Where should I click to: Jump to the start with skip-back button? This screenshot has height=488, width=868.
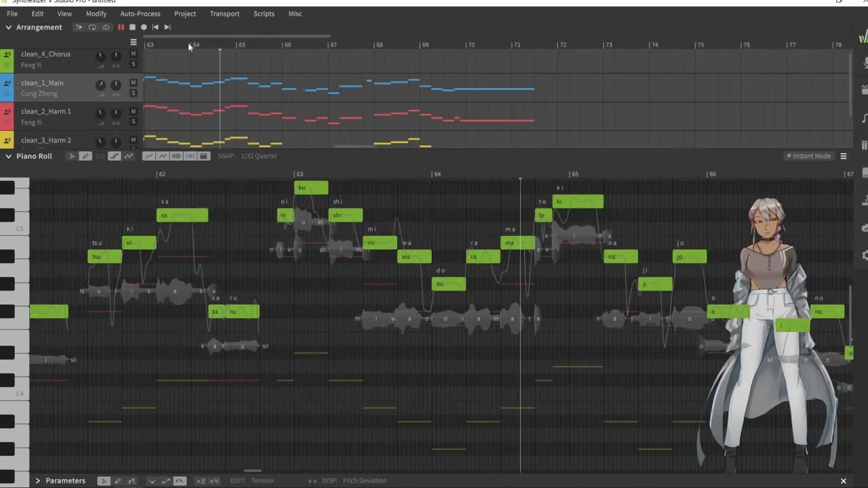pos(155,27)
